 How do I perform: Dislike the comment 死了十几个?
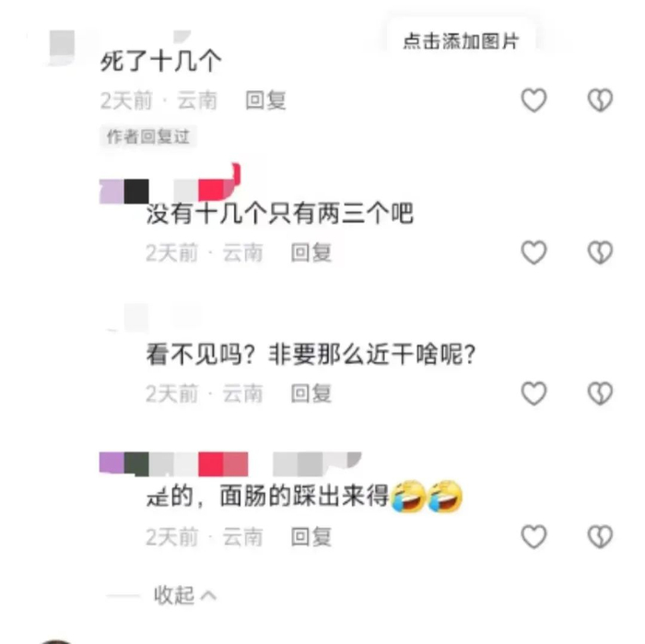click(x=600, y=100)
